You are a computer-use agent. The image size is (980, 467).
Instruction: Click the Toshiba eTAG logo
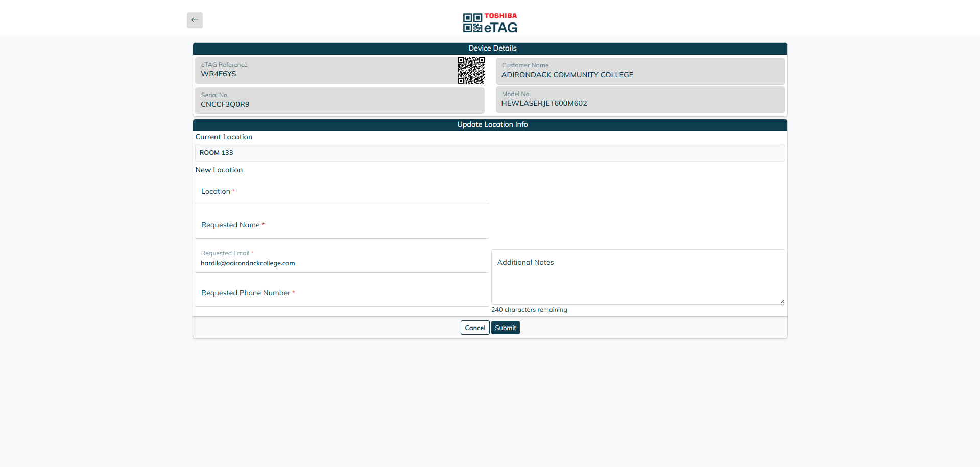pyautogui.click(x=490, y=22)
